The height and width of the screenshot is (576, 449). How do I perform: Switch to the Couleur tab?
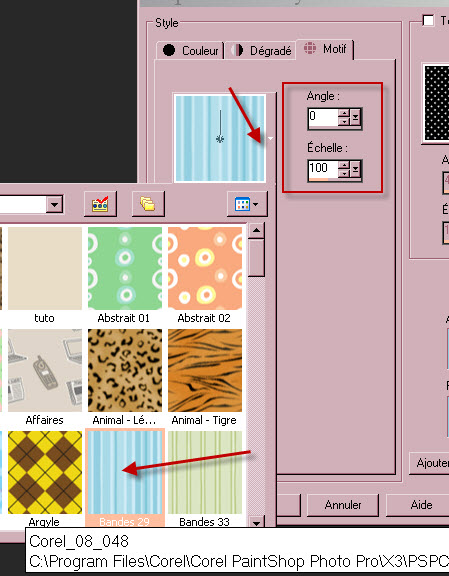pyautogui.click(x=190, y=50)
